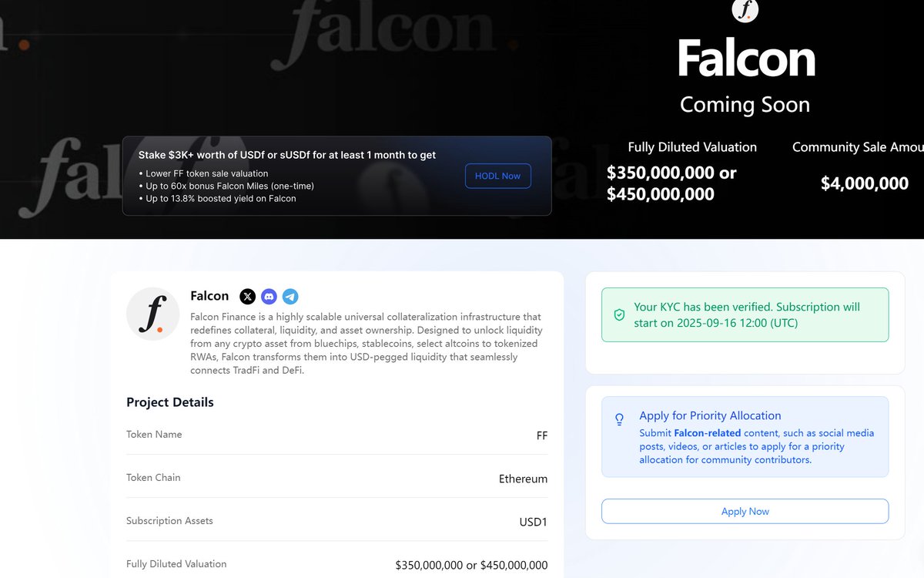This screenshot has width=924, height=578.
Task: Click the lightbulb icon beside Priority Allocation
Action: 619,419
